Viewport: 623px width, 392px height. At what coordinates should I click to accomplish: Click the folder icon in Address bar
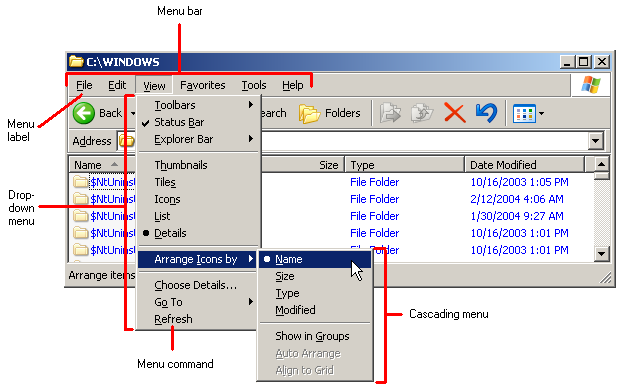pos(127,141)
